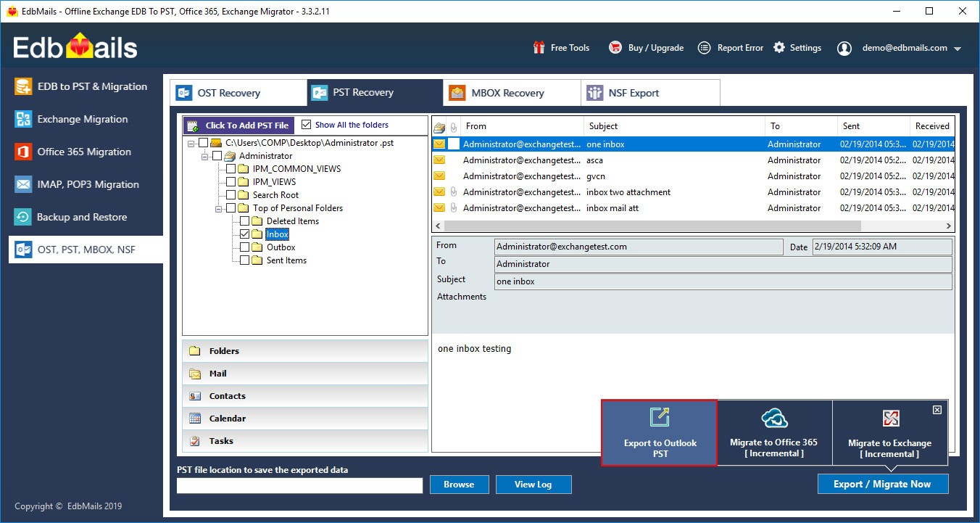Select Sent Items folder label
980x523 pixels.
click(x=286, y=260)
